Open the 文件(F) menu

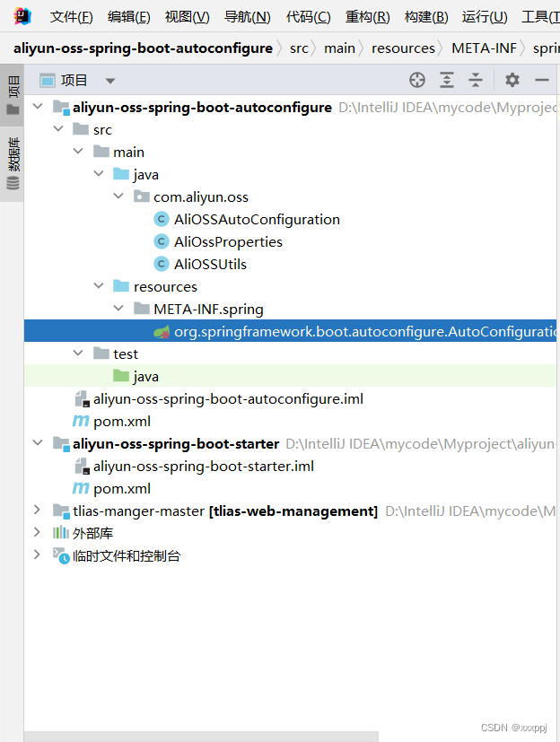pos(72,18)
